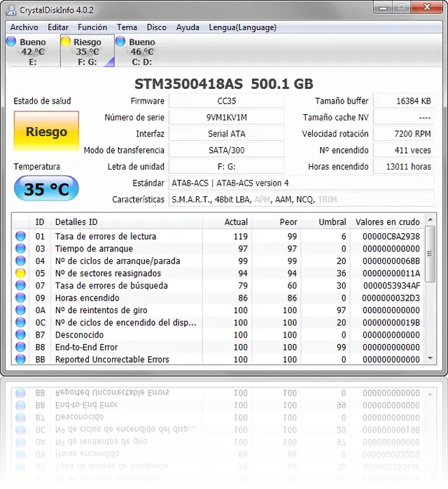The height and width of the screenshot is (489, 448).
Task: Open the Disco menu
Action: tap(156, 27)
